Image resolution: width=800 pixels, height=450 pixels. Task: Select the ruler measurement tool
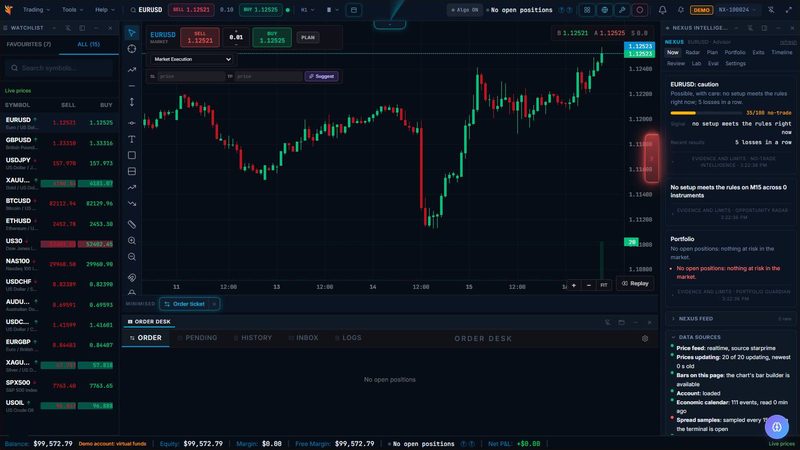[132, 224]
